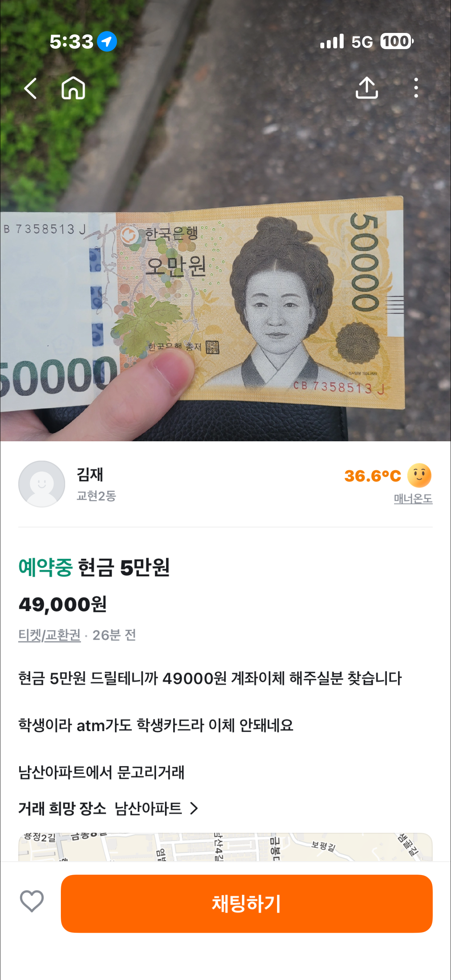Tap the 5G signal status icon
This screenshot has height=980, width=451.
pyautogui.click(x=362, y=42)
